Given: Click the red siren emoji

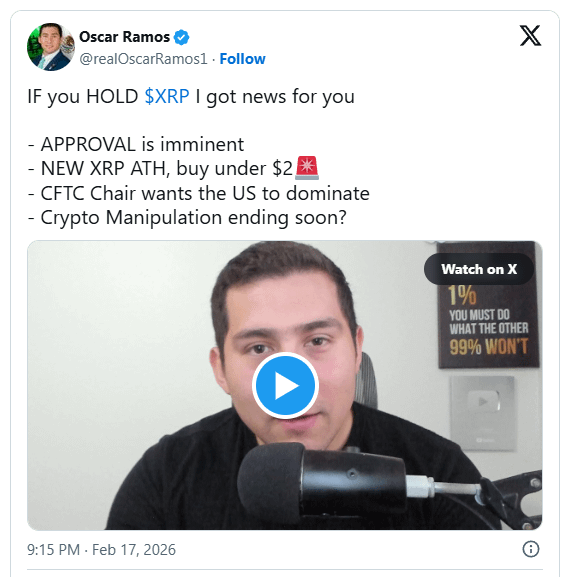Looking at the screenshot, I should [x=307, y=168].
